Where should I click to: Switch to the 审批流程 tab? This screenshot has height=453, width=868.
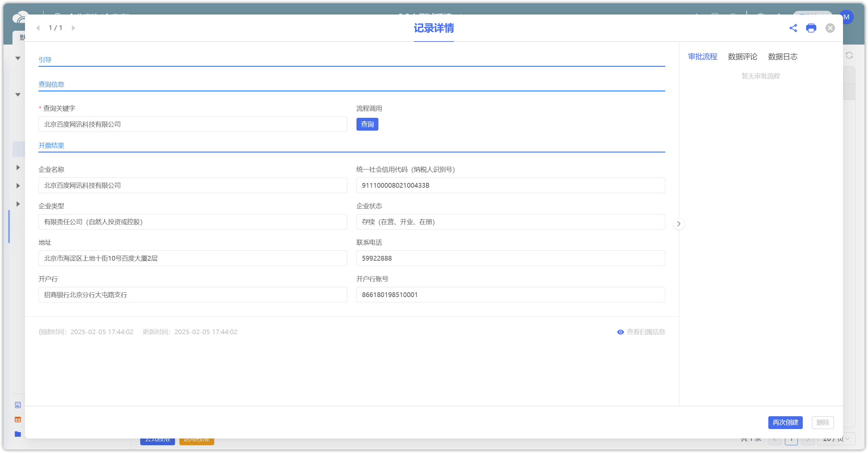tap(702, 57)
